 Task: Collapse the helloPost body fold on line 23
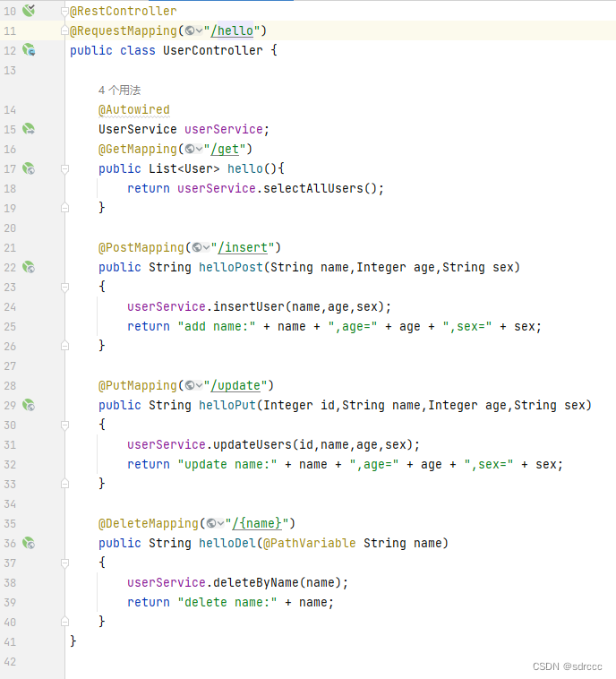64,287
